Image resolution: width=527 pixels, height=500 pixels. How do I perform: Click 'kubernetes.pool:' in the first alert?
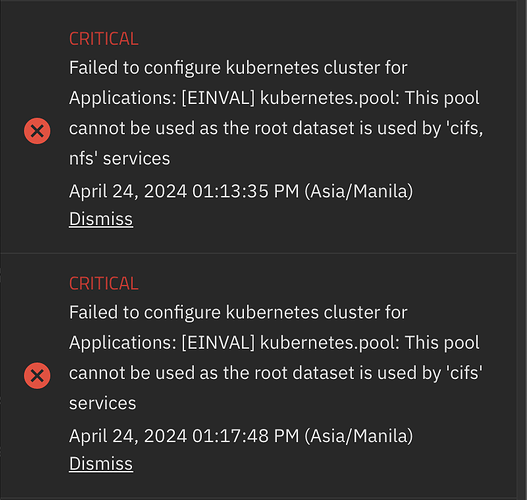330,98
